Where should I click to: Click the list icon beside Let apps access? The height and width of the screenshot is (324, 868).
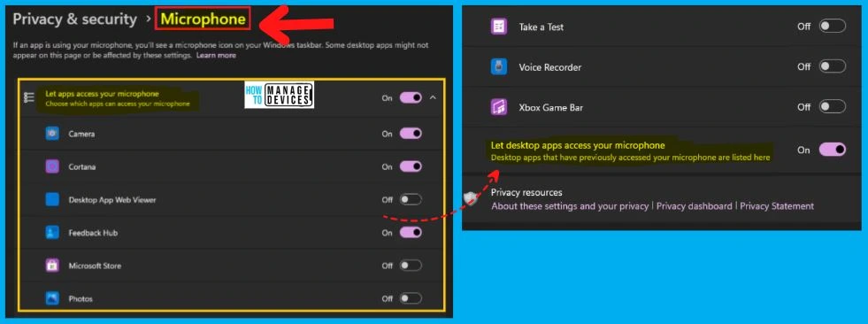29,98
